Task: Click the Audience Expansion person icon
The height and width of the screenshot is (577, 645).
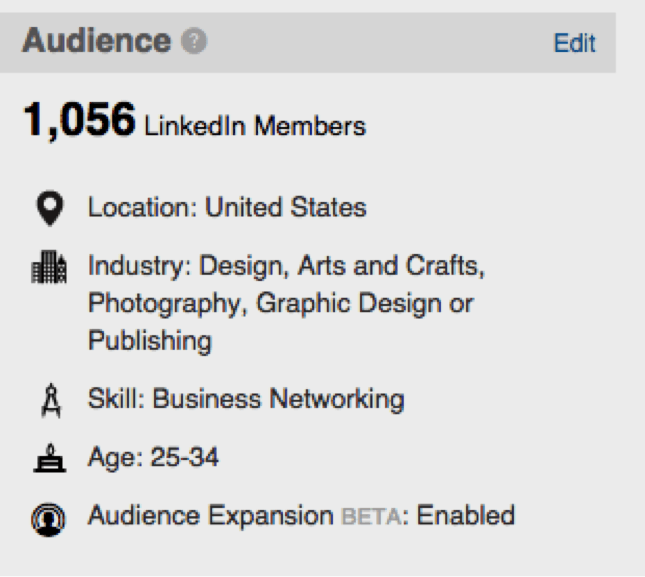Action: coord(48,519)
